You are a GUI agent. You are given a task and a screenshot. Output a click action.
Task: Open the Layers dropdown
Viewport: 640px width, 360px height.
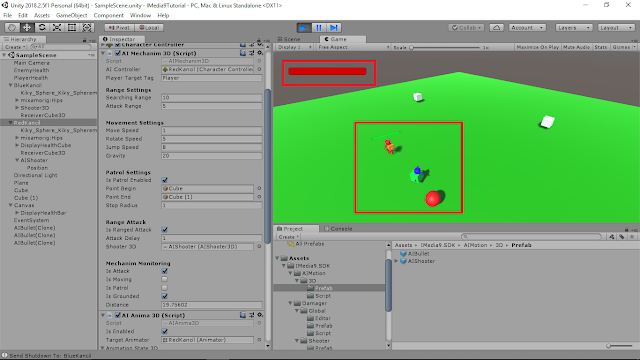(574, 28)
